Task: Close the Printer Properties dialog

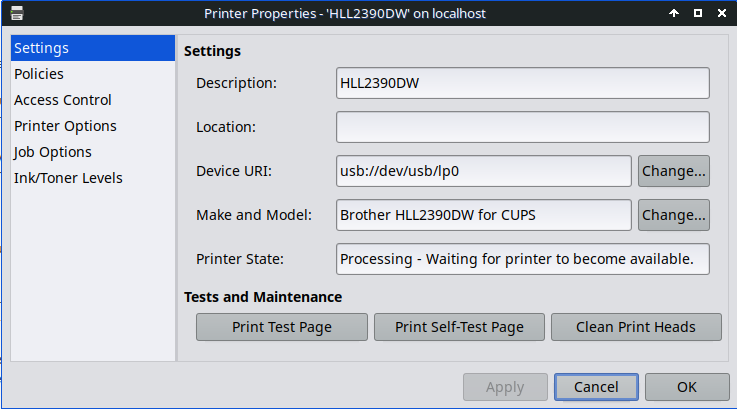Action: pos(722,13)
